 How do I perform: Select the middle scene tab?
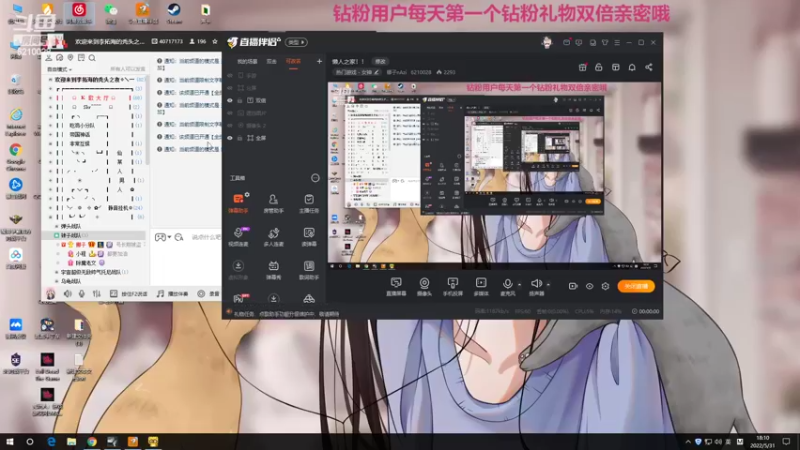(x=271, y=62)
